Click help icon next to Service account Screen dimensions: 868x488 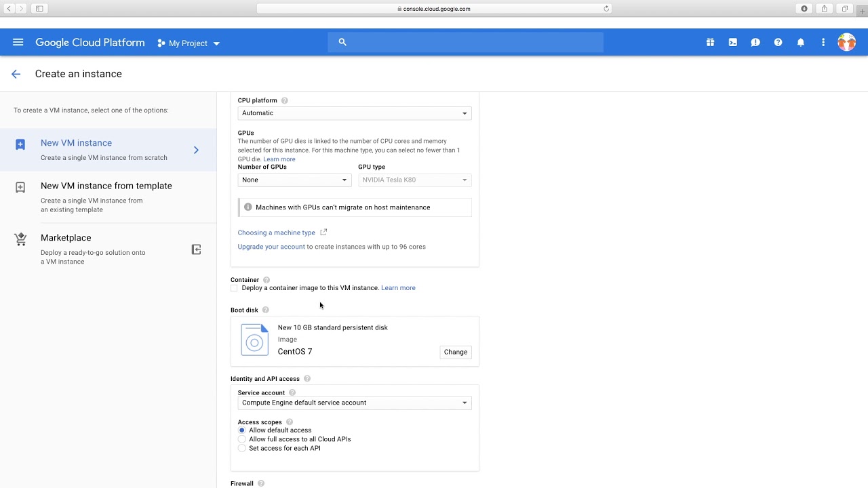(292, 392)
